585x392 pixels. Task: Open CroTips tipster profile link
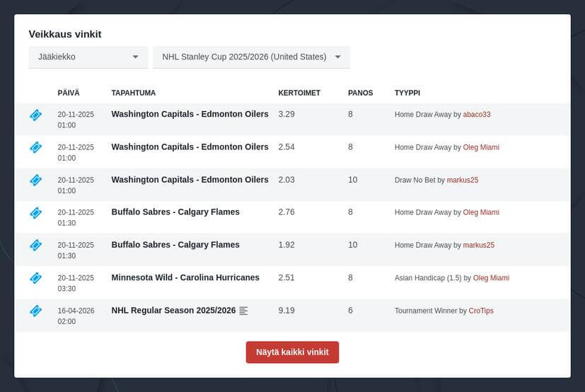tap(481, 311)
